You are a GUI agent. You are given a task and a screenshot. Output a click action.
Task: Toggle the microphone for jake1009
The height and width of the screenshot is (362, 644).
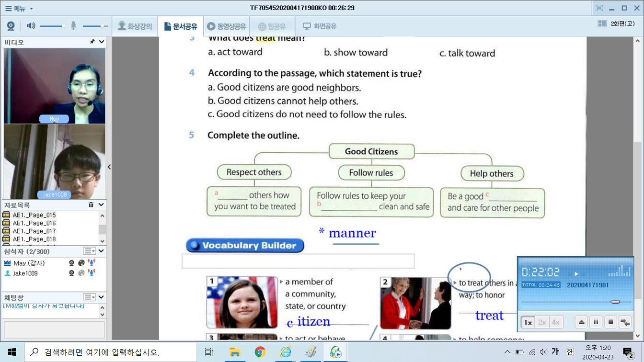point(92,273)
